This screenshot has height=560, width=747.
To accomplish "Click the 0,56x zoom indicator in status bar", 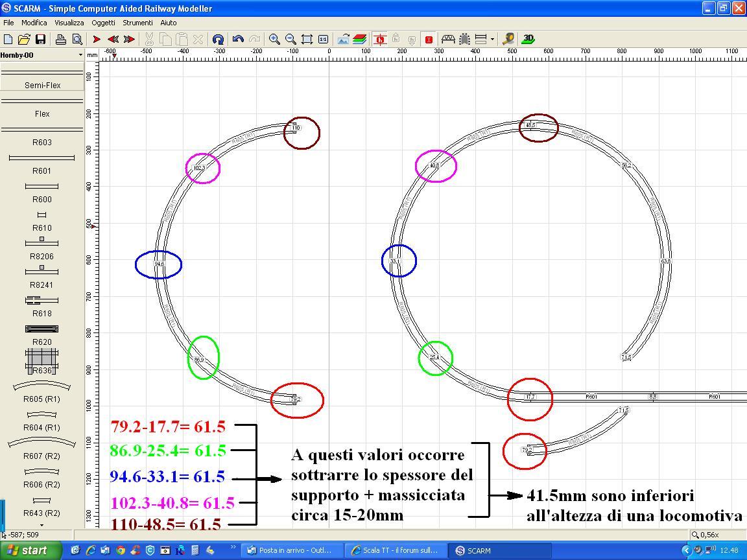I will pyautogui.click(x=705, y=535).
